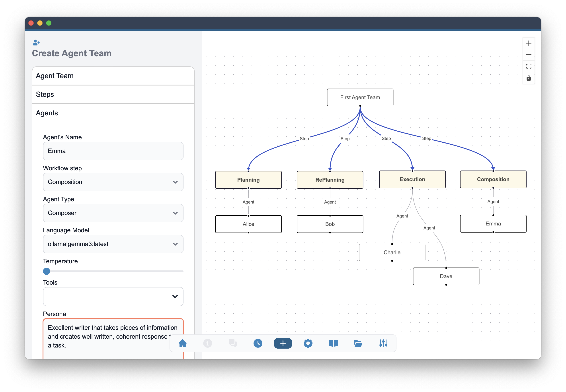Open the Language Model dropdown

point(113,244)
